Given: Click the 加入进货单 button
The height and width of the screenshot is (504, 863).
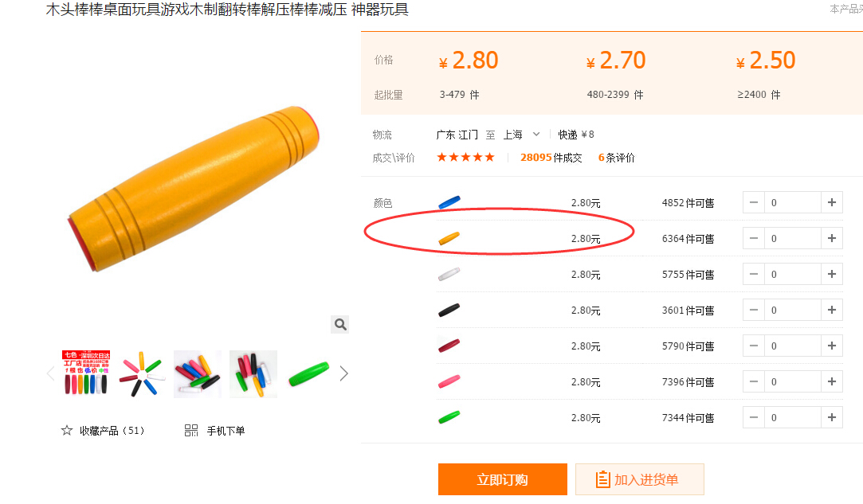Looking at the screenshot, I should coord(639,479).
